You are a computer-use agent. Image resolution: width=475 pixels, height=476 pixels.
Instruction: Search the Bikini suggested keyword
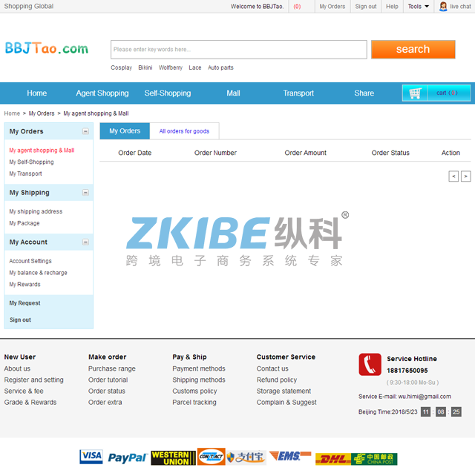[145, 67]
